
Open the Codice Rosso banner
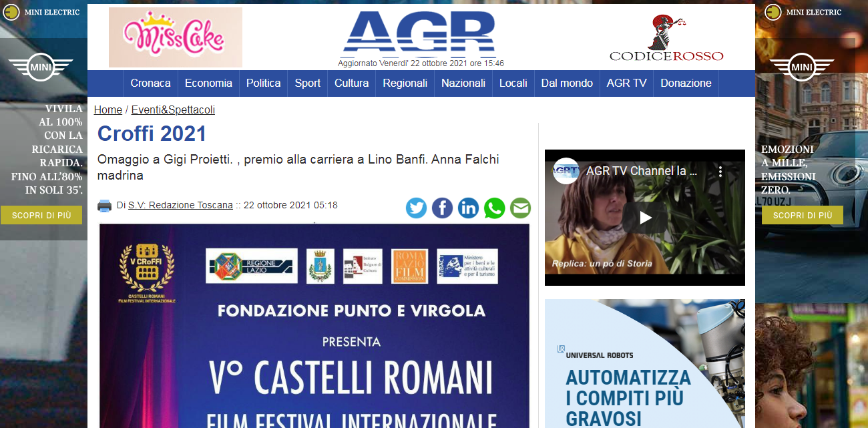tap(666, 38)
